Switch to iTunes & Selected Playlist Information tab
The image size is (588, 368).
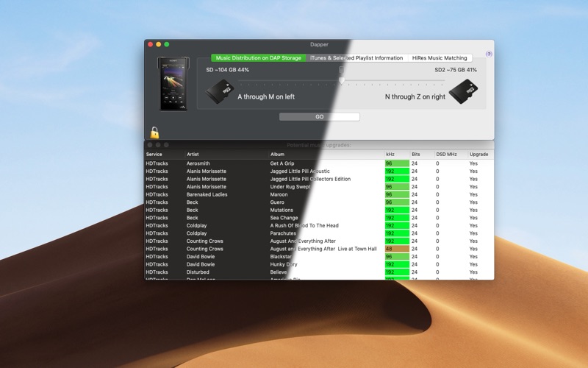pyautogui.click(x=356, y=58)
